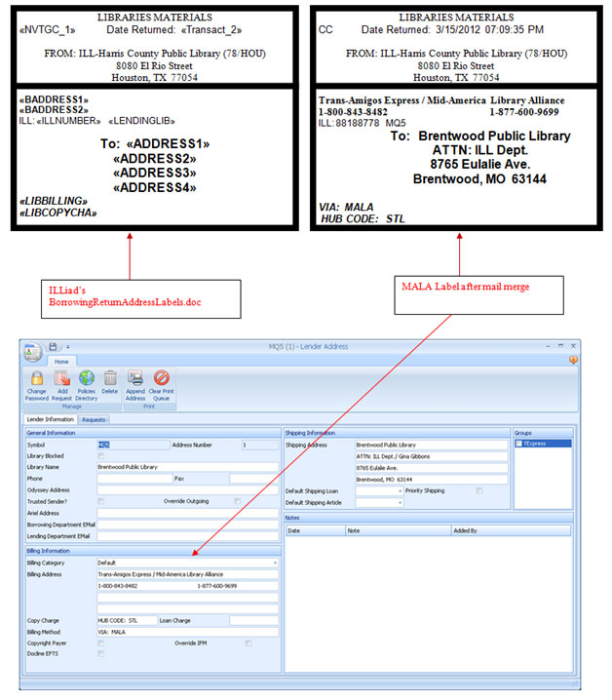Screen dimensions: 612x700
Task: Click the Append Address printer icon
Action: [135, 378]
